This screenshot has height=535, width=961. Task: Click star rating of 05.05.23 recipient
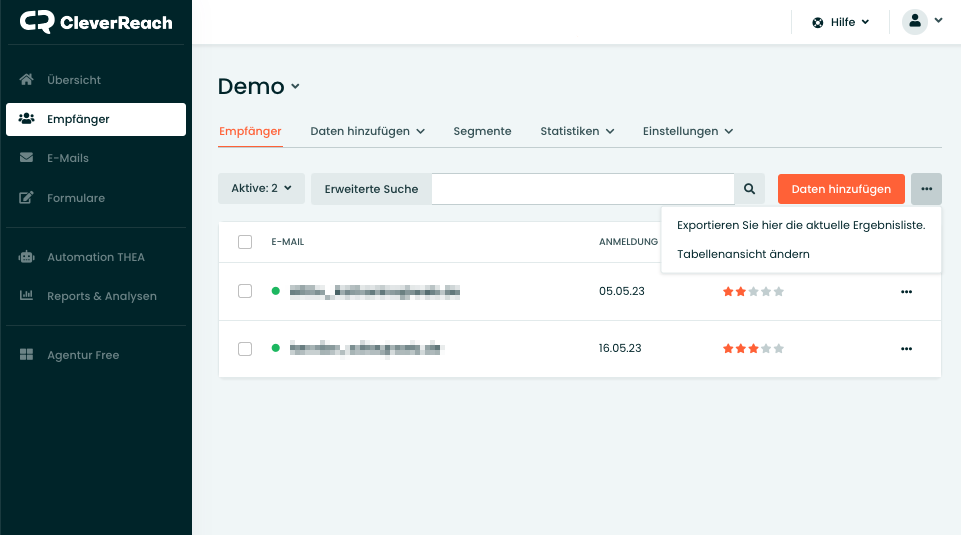click(x=753, y=292)
